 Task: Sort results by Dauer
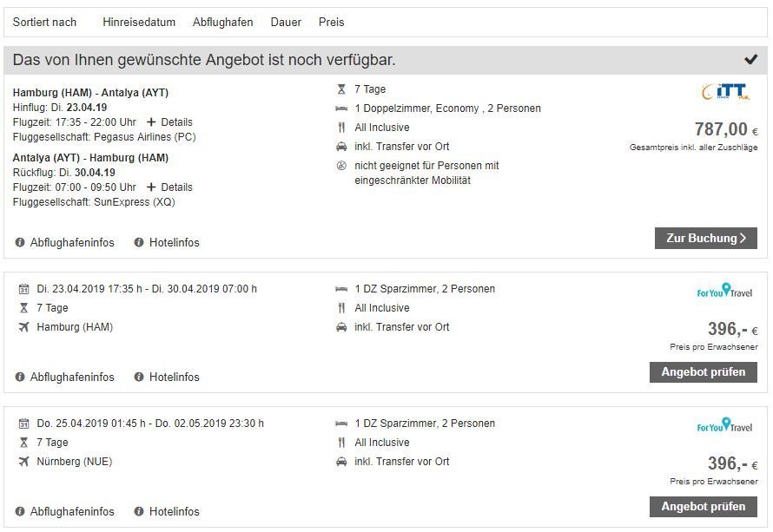(286, 22)
